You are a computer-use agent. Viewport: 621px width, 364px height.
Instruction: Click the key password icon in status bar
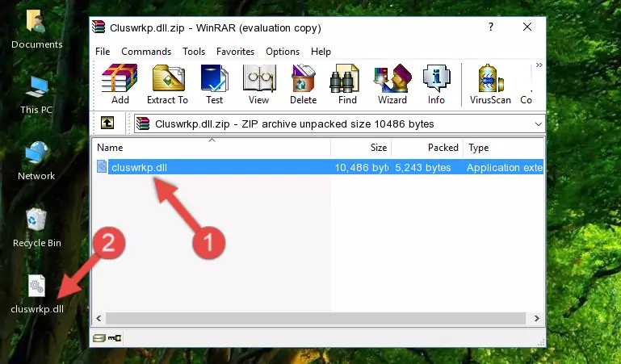[x=115, y=338]
